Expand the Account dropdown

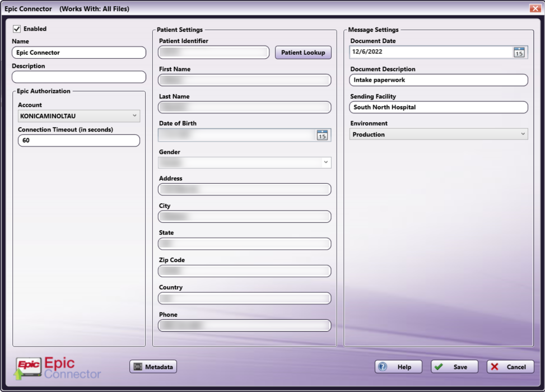pos(79,116)
